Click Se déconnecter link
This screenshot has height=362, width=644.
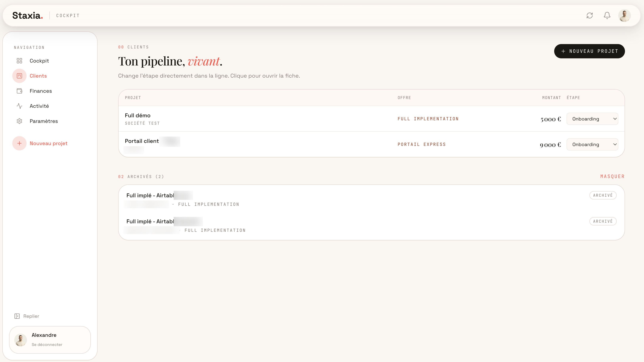point(47,345)
